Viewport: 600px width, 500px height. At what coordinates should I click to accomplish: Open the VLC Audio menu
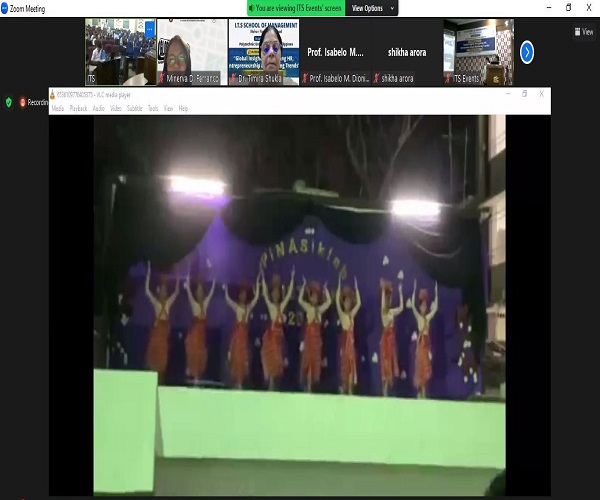[x=99, y=109]
